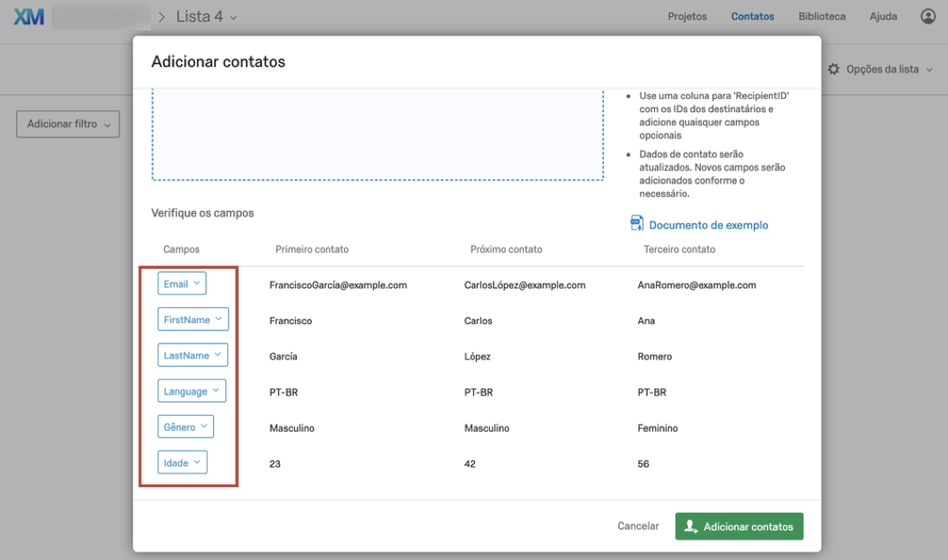
Task: Open the Adicionar filtro dropdown
Action: [x=68, y=125]
